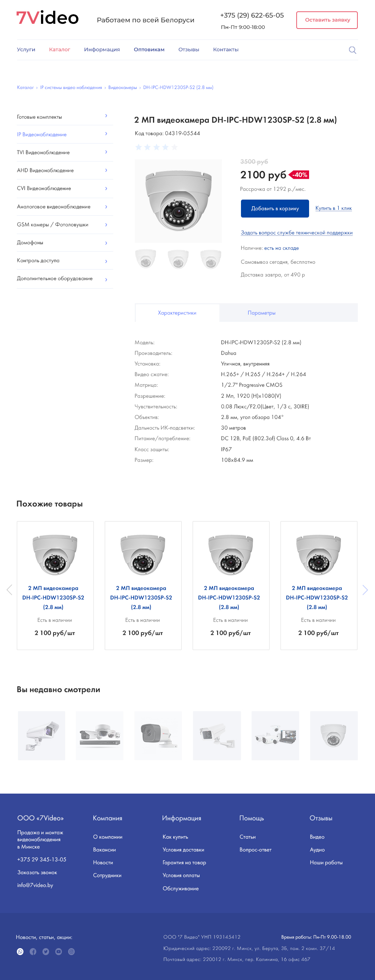Switch to the Параметры tab

click(x=261, y=313)
